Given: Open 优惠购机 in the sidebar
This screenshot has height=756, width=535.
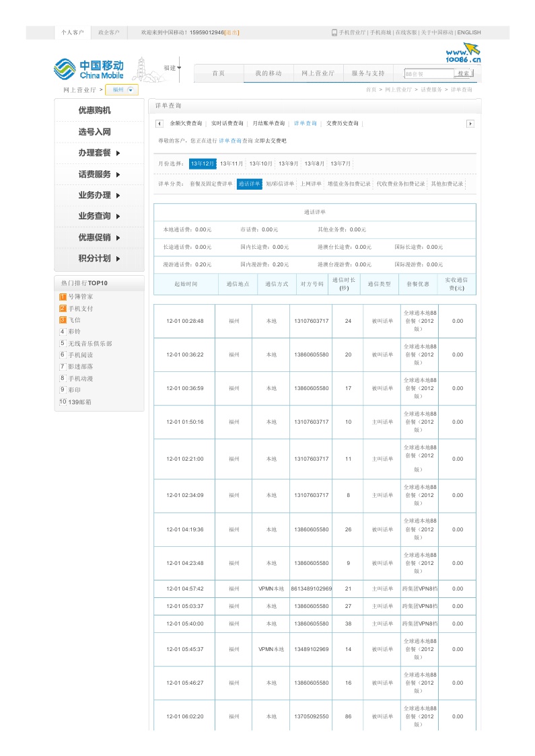Looking at the screenshot, I should (95, 110).
